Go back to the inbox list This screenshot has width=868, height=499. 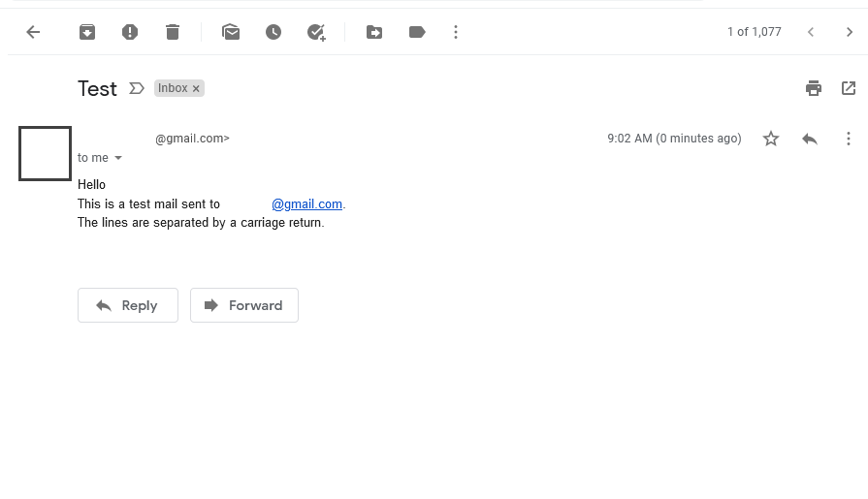coord(33,32)
